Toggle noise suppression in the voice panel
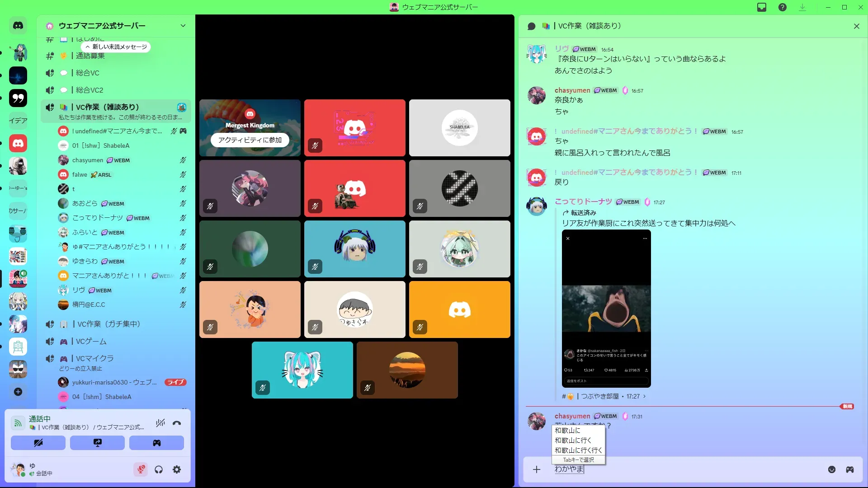868x488 pixels. (x=160, y=423)
